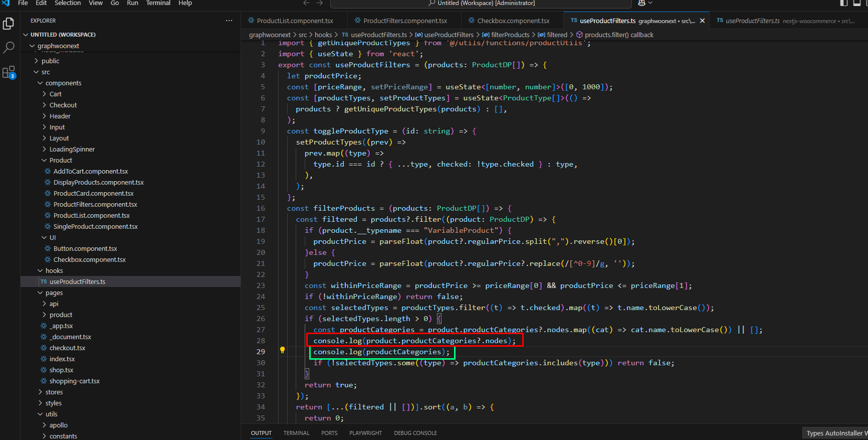Open the Search view in activity bar
The width and height of the screenshot is (868, 440).
9,48
